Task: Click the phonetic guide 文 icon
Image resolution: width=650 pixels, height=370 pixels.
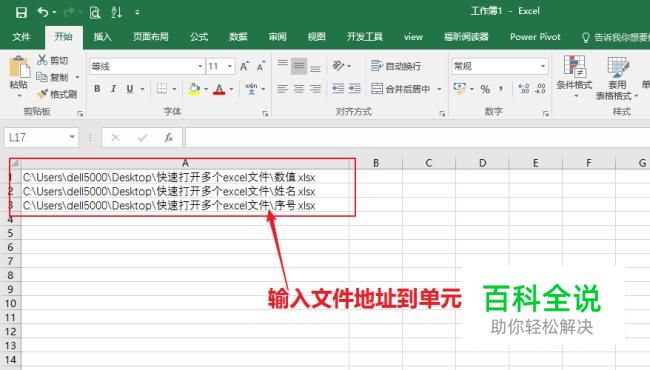Action: click(x=251, y=89)
